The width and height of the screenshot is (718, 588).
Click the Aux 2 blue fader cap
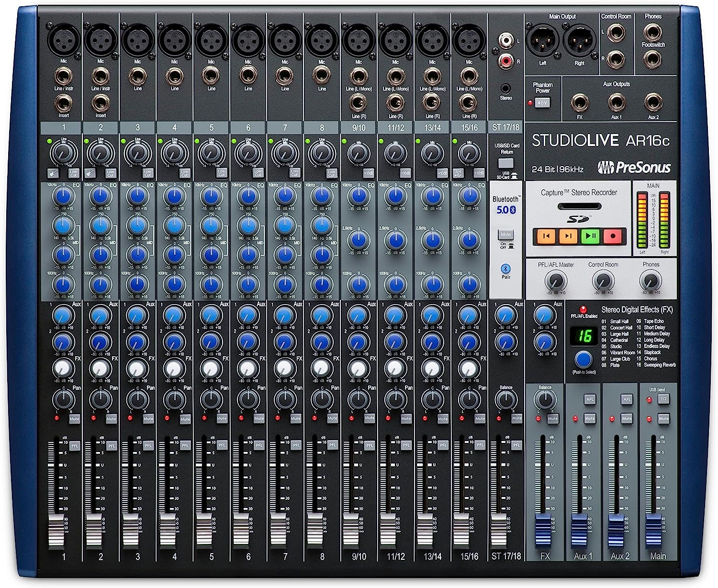(617, 531)
